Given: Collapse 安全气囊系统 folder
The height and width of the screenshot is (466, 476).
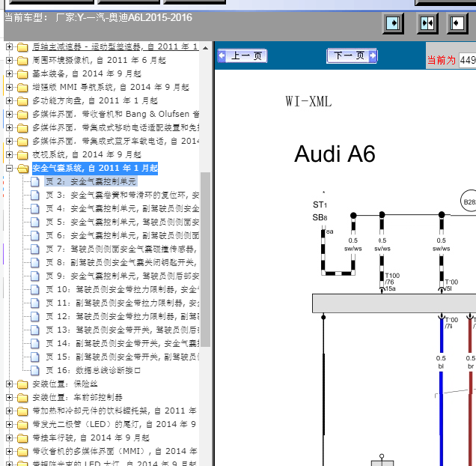Looking at the screenshot, I should pyautogui.click(x=10, y=168).
